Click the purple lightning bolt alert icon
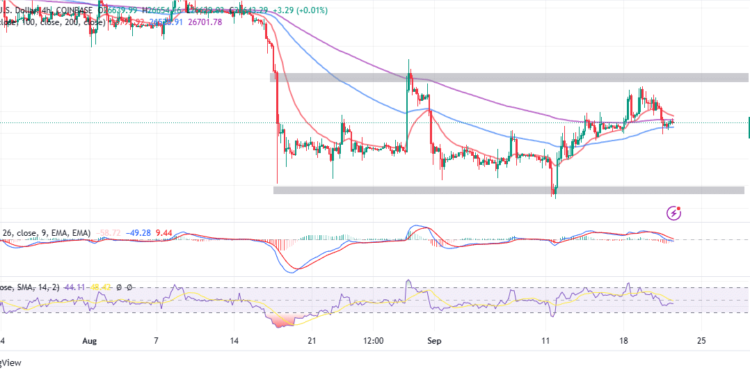This screenshot has height=375, width=750. click(673, 212)
